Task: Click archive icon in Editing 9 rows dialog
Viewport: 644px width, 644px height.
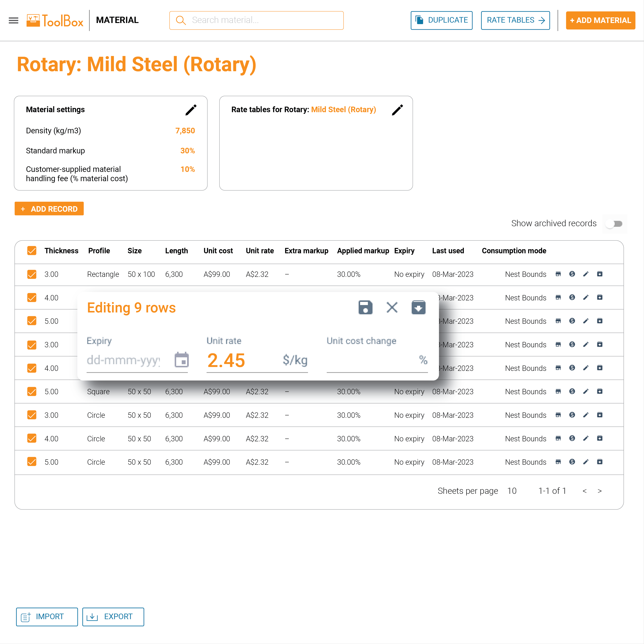Action: 418,307
